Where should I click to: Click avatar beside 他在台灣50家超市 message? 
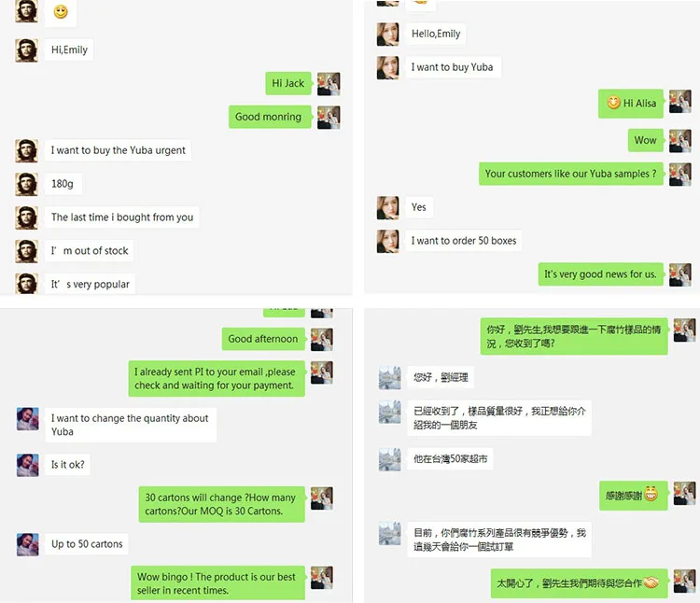click(390, 459)
